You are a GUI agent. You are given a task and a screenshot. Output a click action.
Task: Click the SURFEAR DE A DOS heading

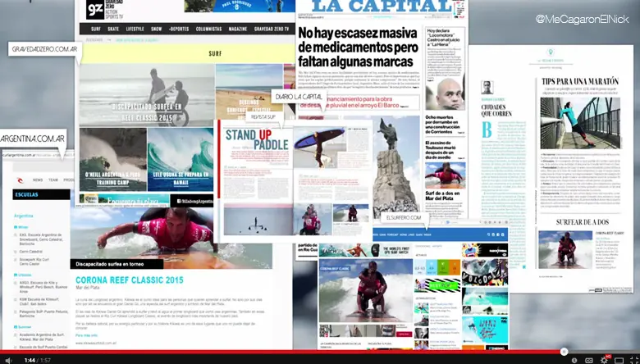click(582, 222)
